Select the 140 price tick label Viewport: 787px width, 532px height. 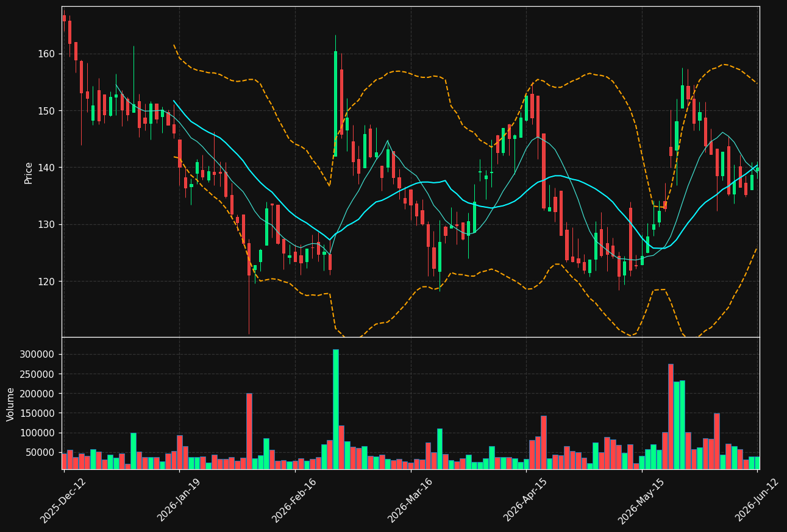tap(47, 168)
